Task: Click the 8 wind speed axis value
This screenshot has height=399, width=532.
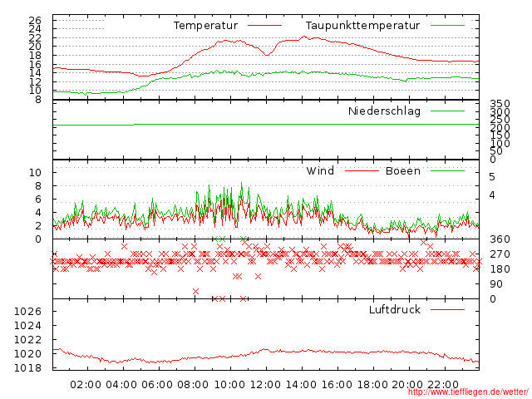Action: 38,186
